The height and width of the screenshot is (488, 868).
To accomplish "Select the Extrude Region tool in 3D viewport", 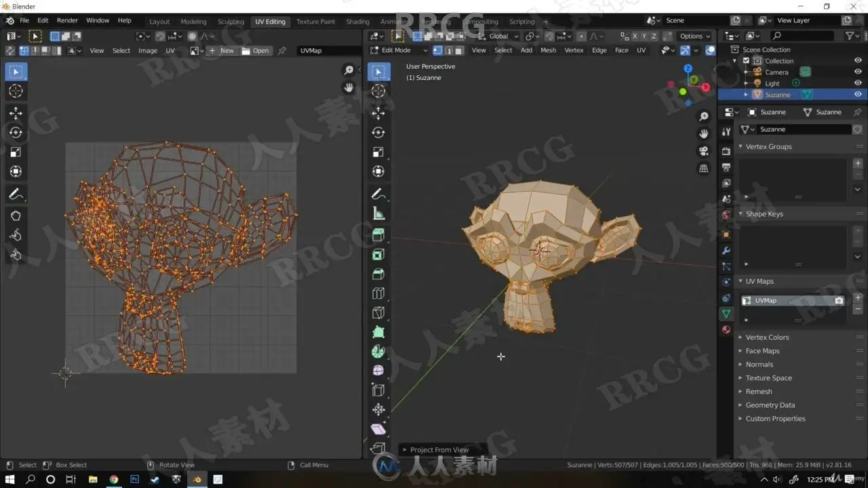I will 378,235.
